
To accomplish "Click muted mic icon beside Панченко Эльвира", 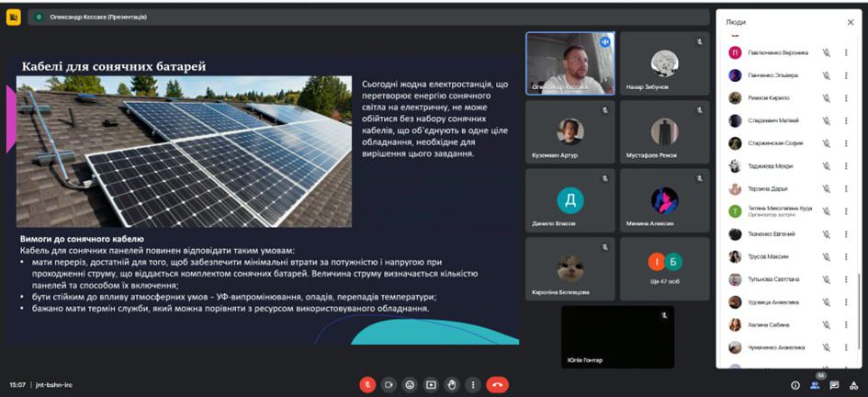I will [x=826, y=75].
